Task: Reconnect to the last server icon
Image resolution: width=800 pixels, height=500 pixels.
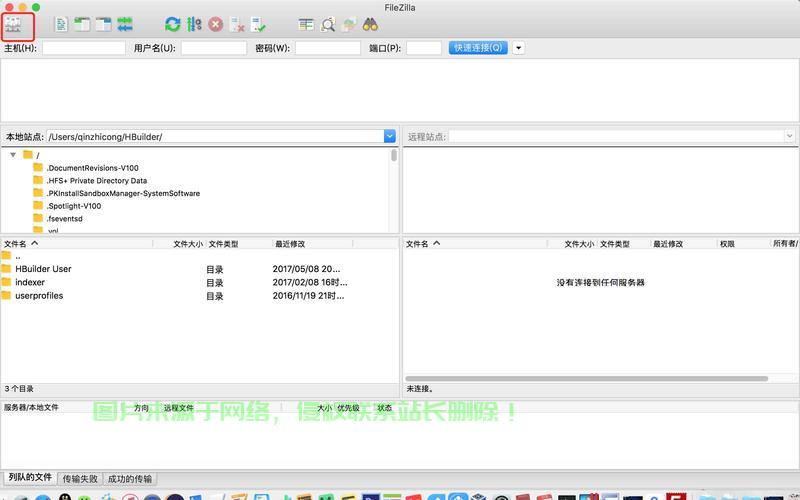Action: point(259,24)
